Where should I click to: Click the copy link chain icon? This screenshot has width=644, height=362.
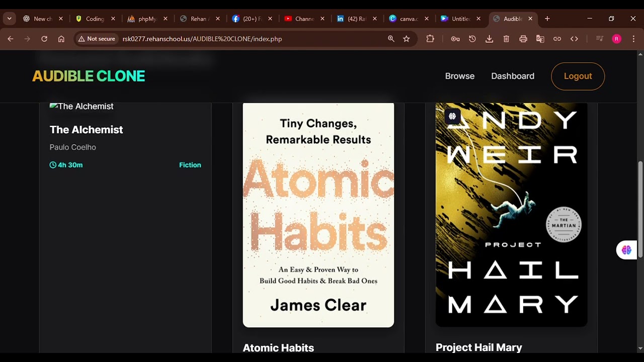[557, 39]
